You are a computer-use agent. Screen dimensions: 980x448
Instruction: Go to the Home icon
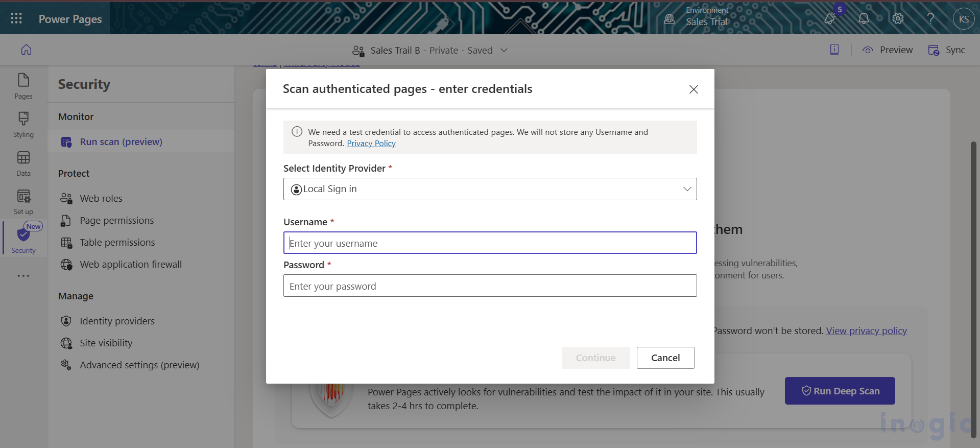coord(26,50)
